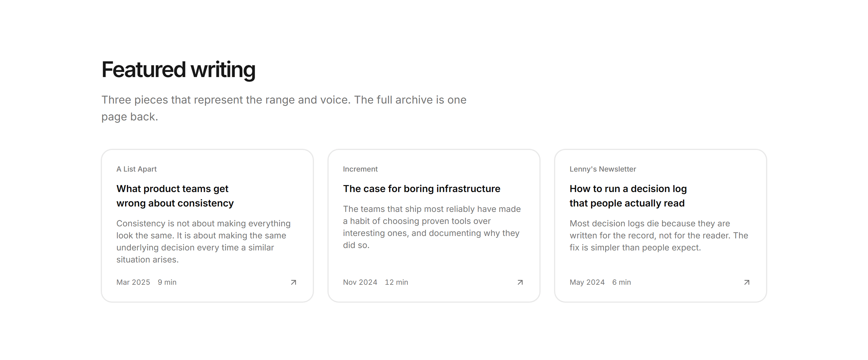Click the '6 min' reading time
This screenshot has width=868, height=360.
621,282
